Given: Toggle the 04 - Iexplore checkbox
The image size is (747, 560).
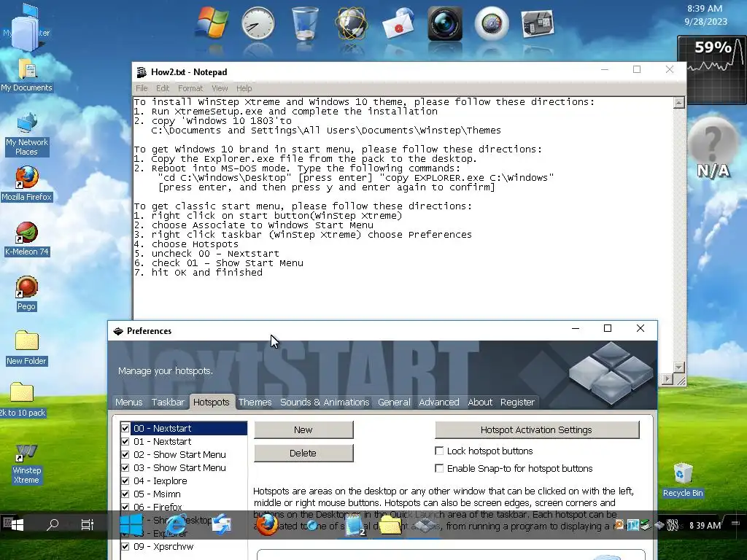Looking at the screenshot, I should click(125, 481).
